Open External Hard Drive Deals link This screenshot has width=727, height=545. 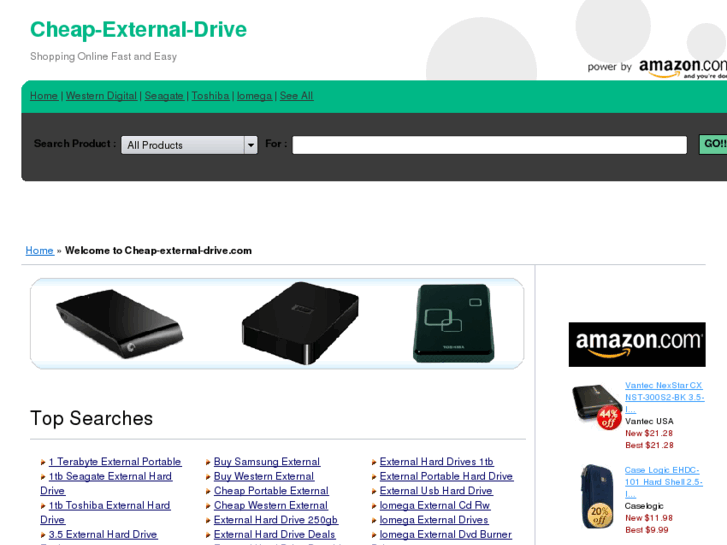point(274,534)
